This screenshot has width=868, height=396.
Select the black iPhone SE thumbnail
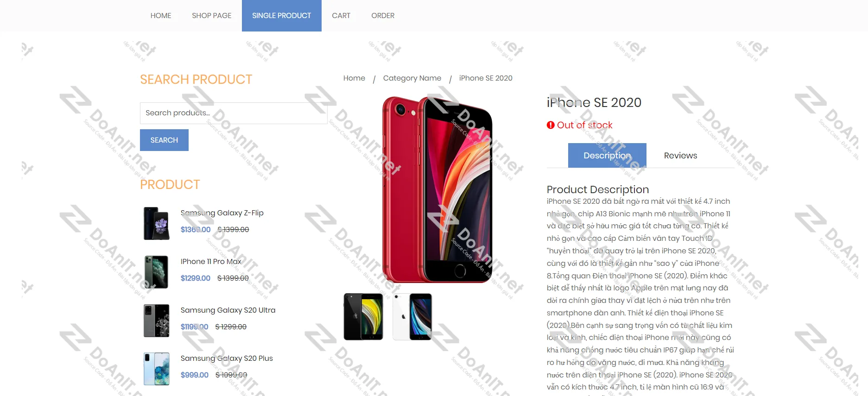tap(363, 317)
